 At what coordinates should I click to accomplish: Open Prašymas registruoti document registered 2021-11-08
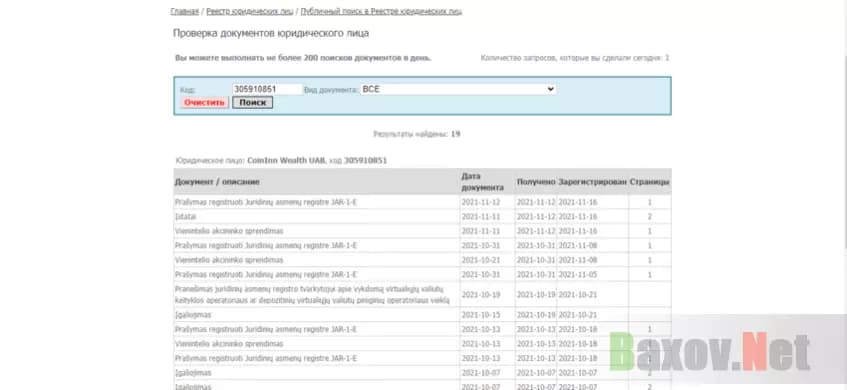pos(266,245)
